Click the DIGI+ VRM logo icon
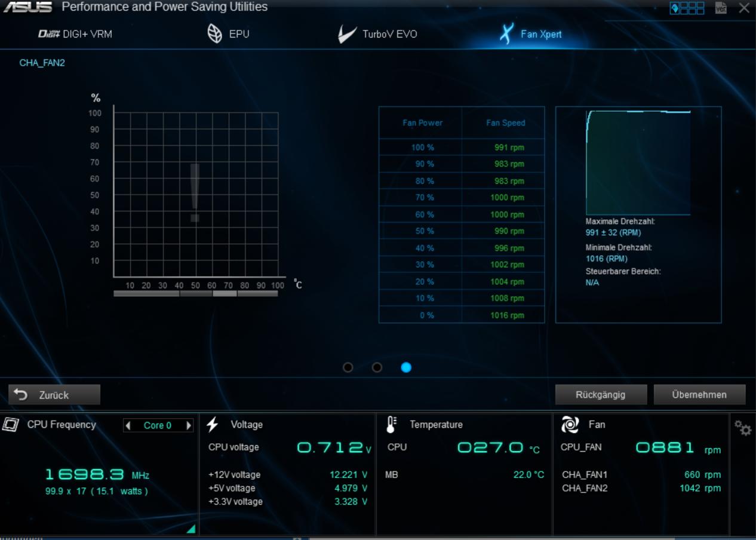The image size is (756, 540). point(48,34)
